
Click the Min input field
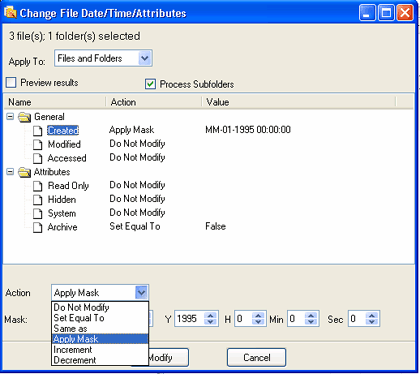[x=297, y=319]
